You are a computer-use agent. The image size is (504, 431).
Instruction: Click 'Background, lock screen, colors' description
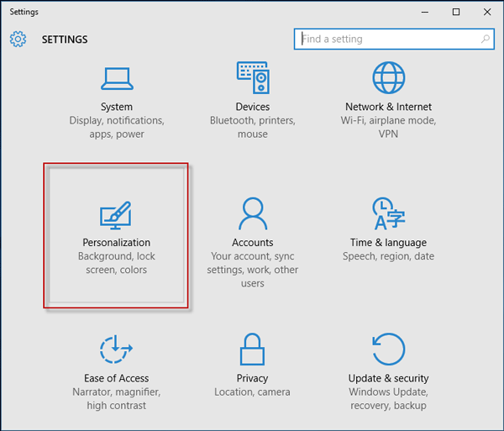pos(117,263)
